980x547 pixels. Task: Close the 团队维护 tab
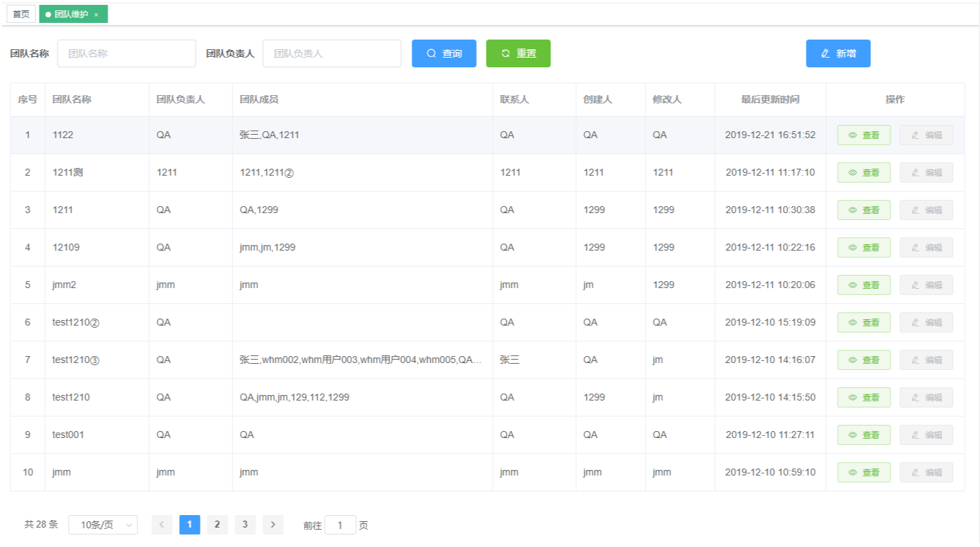[96, 15]
